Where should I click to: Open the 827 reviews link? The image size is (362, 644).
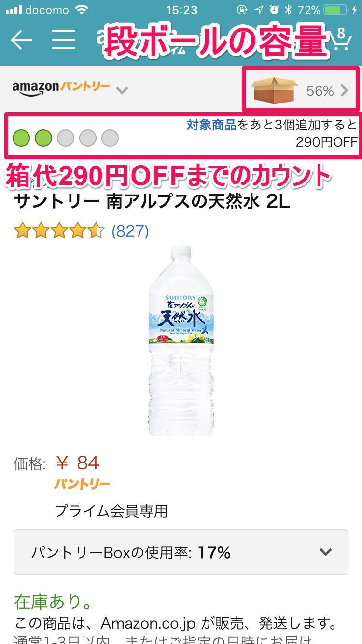coord(130,231)
